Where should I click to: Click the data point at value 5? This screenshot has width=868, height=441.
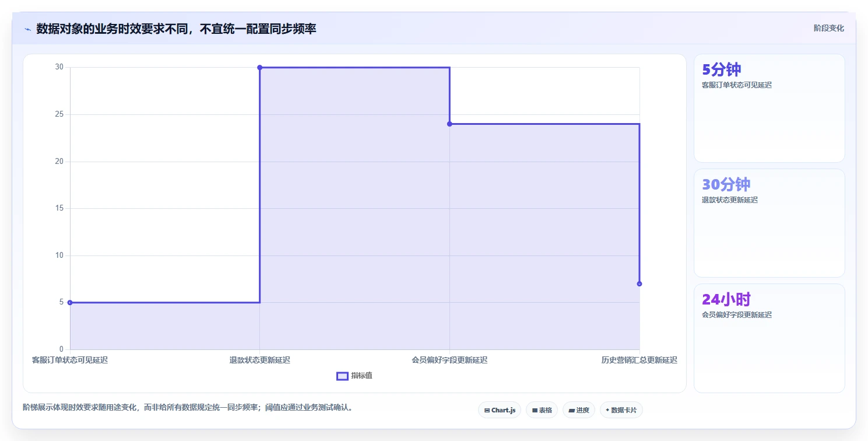(70, 302)
